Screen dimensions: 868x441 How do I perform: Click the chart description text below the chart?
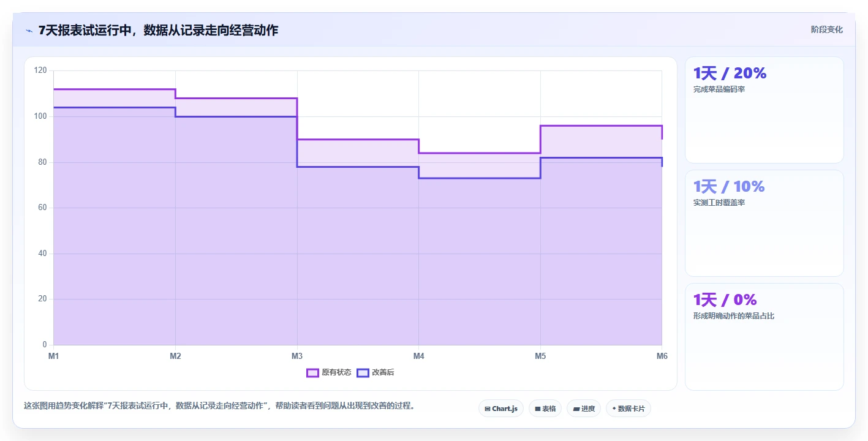tap(219, 405)
